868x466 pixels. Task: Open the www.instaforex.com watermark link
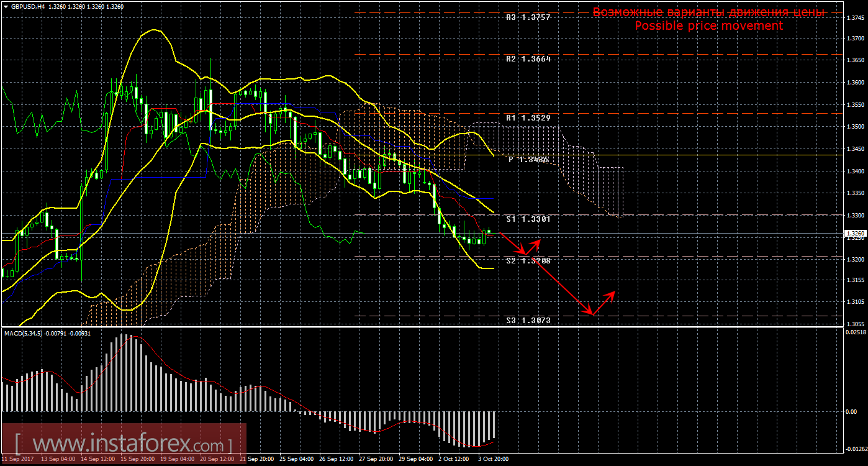tap(123, 444)
